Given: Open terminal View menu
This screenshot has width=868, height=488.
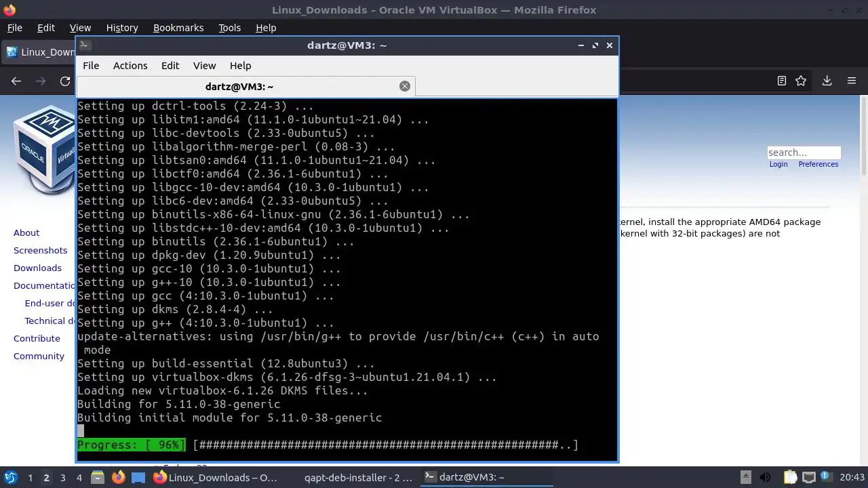Looking at the screenshot, I should pos(204,66).
